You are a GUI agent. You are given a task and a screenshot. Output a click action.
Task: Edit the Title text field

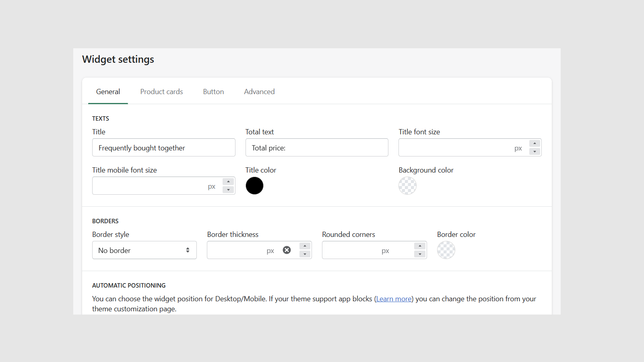click(x=163, y=147)
